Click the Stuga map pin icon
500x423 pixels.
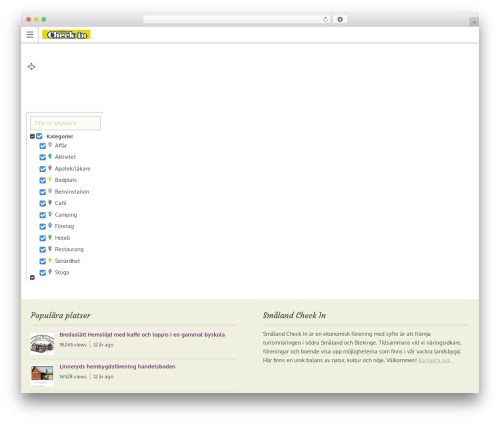point(50,272)
